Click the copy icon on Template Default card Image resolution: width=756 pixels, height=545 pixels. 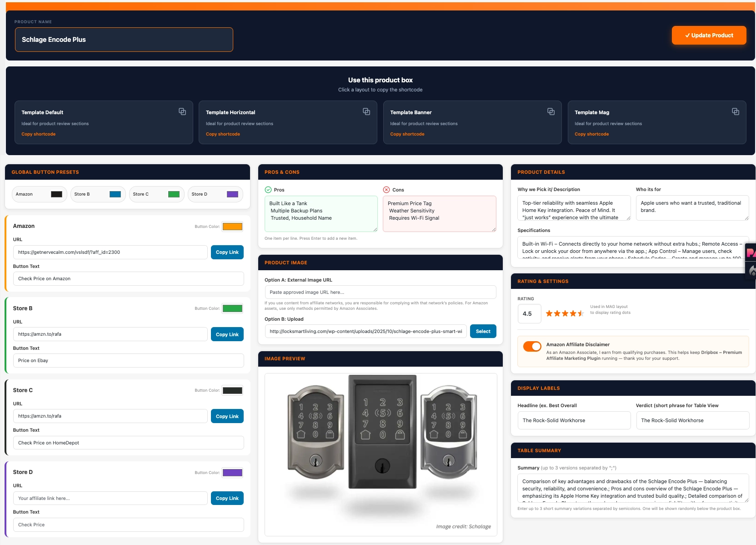pos(182,111)
